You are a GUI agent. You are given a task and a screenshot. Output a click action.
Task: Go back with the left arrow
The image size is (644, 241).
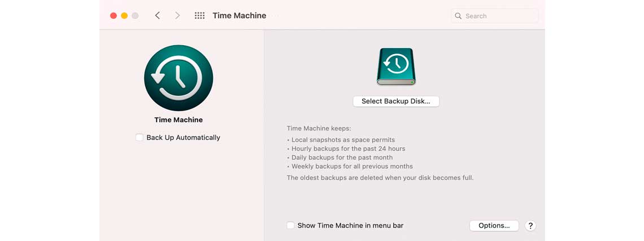coord(158,16)
